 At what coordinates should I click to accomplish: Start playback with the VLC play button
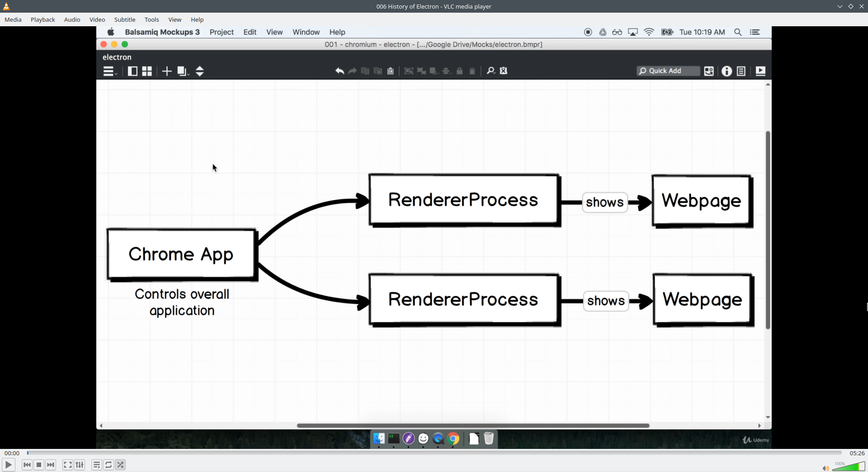point(9,465)
